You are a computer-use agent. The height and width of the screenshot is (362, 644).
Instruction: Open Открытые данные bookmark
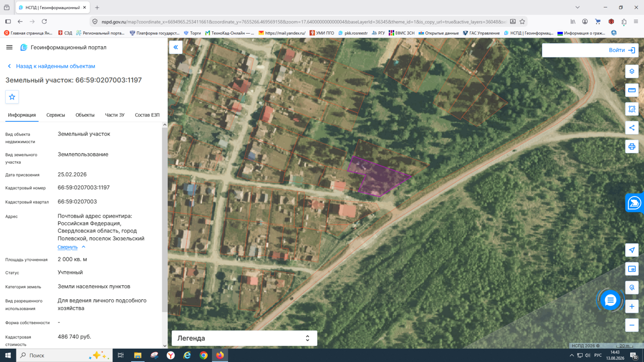pyautogui.click(x=439, y=33)
